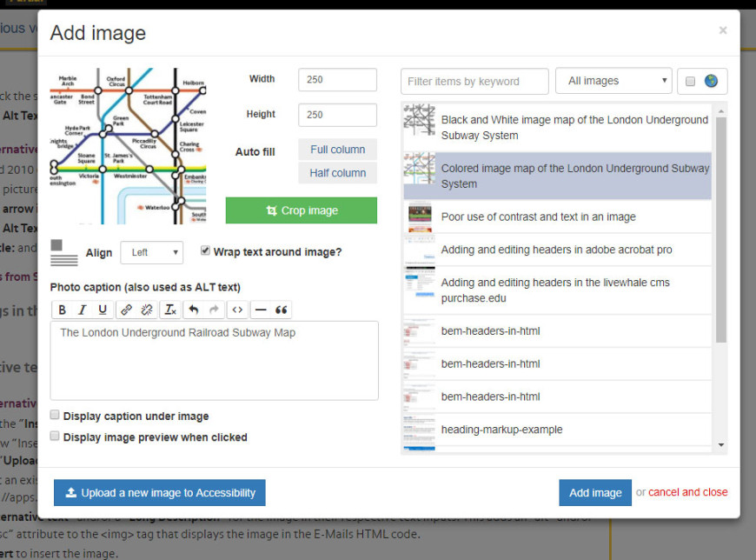Insert horizontal rule in caption
Image resolution: width=756 pixels, height=560 pixels.
[x=261, y=310]
